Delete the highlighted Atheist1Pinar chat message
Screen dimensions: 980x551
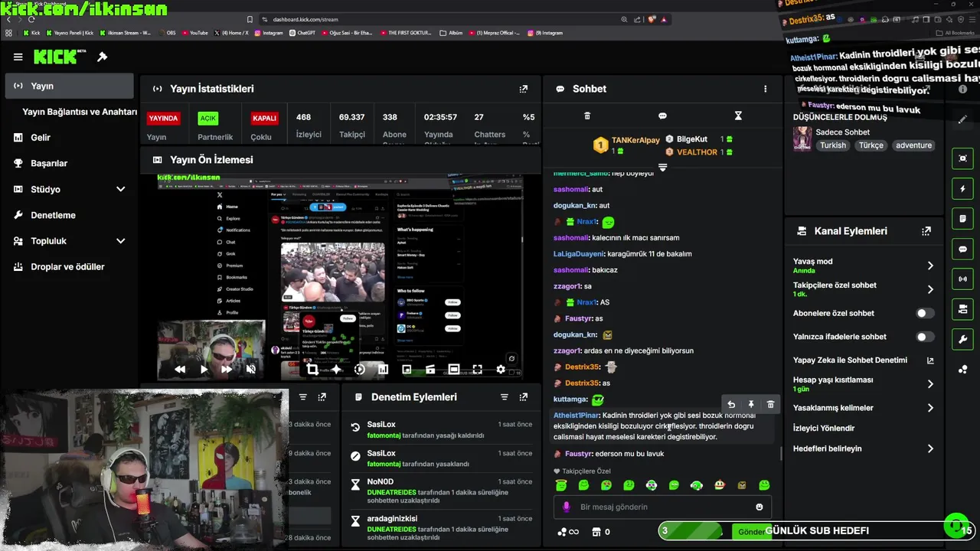click(771, 404)
